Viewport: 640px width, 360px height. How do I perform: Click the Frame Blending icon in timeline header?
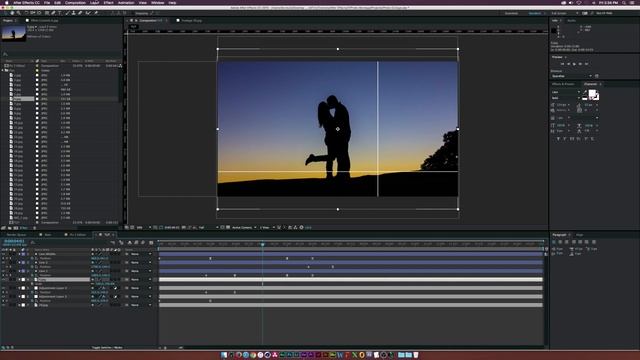coord(136,242)
